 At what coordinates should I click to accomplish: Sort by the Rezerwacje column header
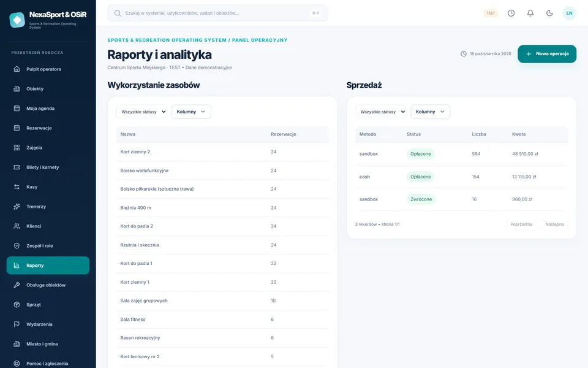click(284, 134)
